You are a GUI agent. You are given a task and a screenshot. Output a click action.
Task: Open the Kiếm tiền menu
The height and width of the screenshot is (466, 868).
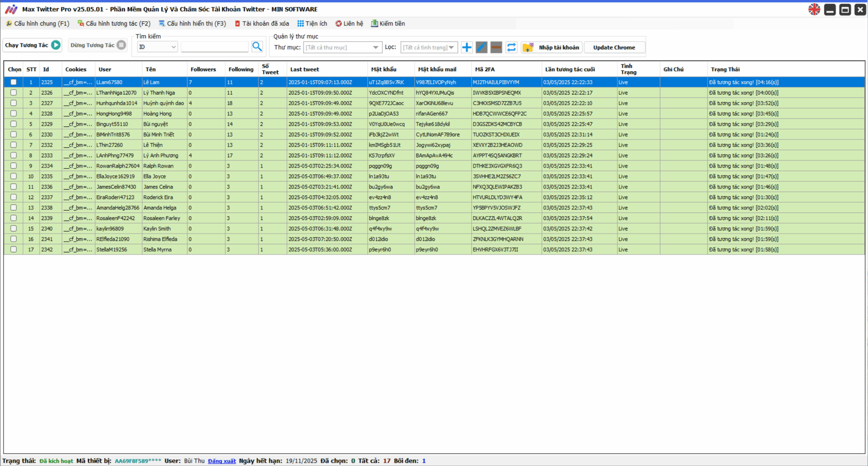click(x=388, y=23)
